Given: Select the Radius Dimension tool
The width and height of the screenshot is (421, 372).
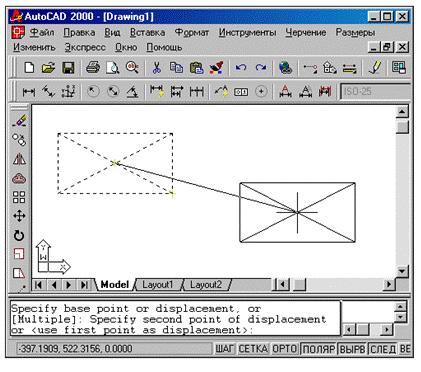Looking at the screenshot, I should click(x=93, y=91).
